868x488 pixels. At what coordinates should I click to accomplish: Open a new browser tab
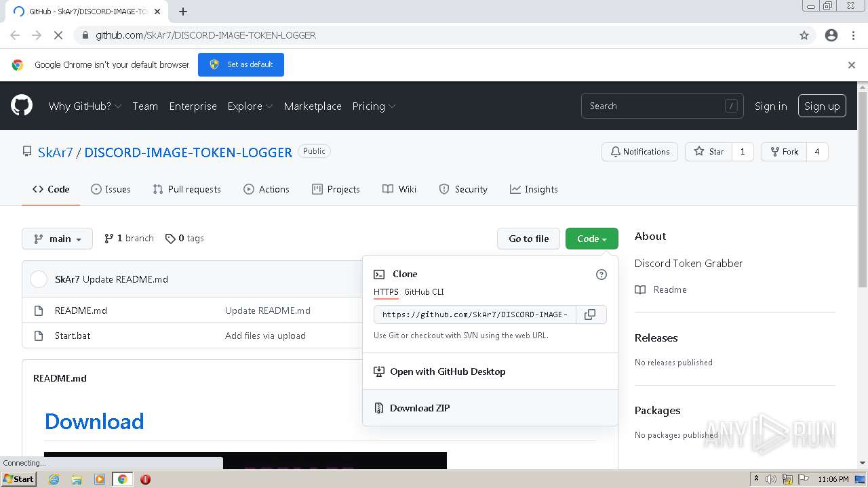[183, 12]
